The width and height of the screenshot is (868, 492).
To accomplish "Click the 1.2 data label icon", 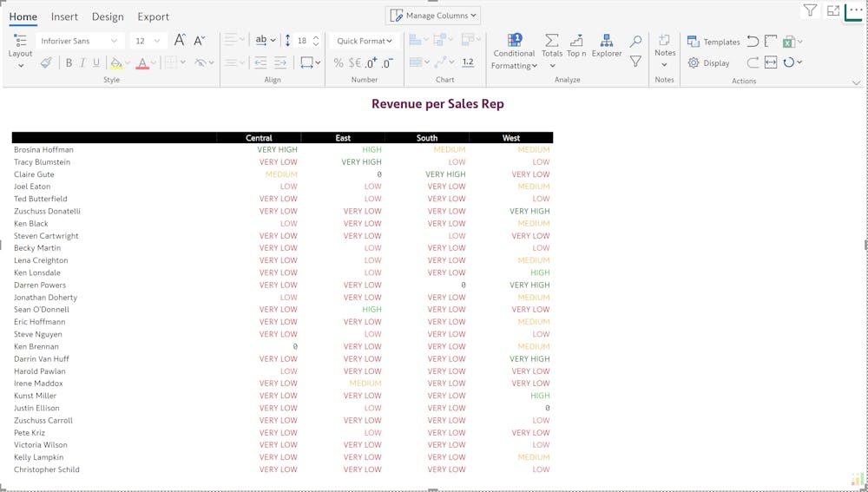I will (468, 62).
